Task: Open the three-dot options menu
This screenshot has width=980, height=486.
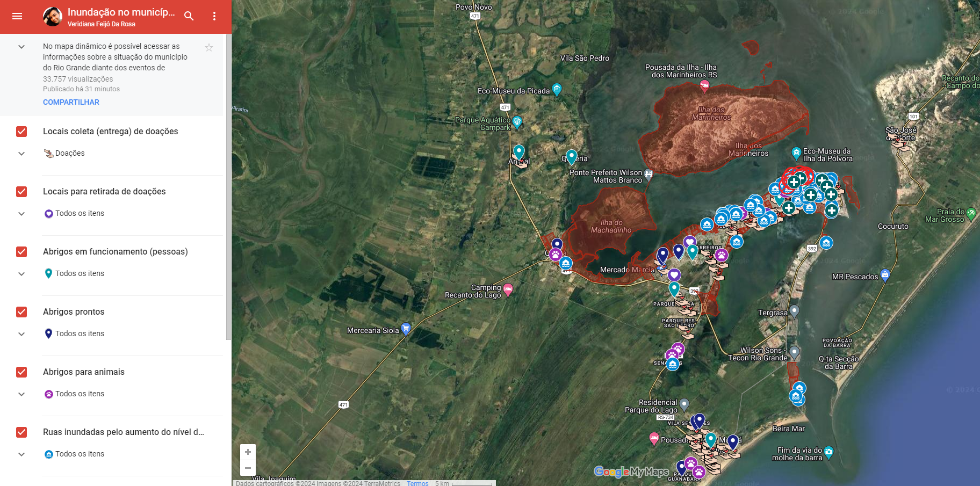Action: (214, 16)
